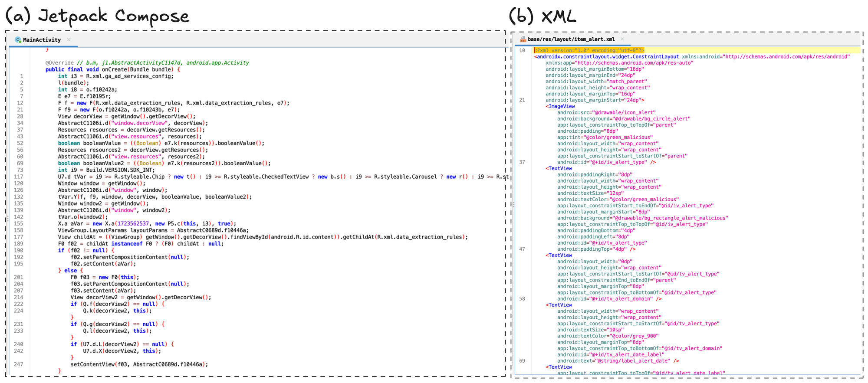Click line number 117 in MainActivity gutter
The height and width of the screenshot is (383, 868).
(19, 177)
